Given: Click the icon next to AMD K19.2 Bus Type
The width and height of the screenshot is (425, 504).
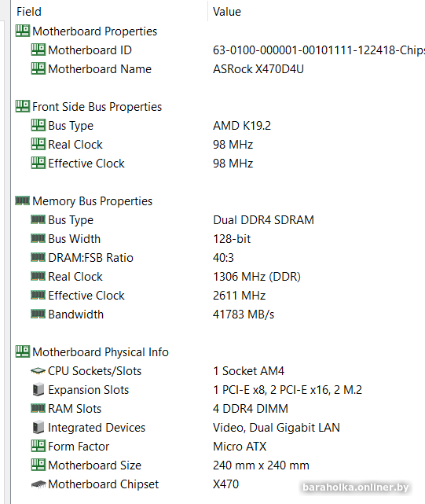Looking at the screenshot, I should coord(38,125).
